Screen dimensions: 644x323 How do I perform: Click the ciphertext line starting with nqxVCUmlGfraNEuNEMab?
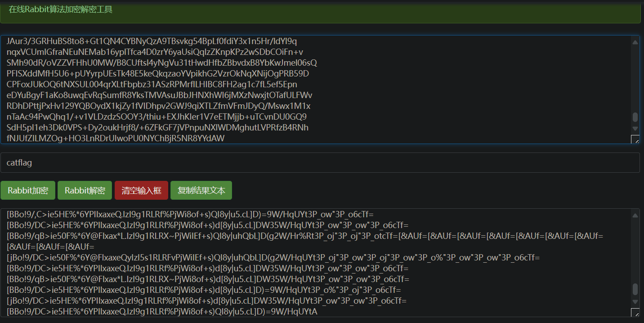155,52
